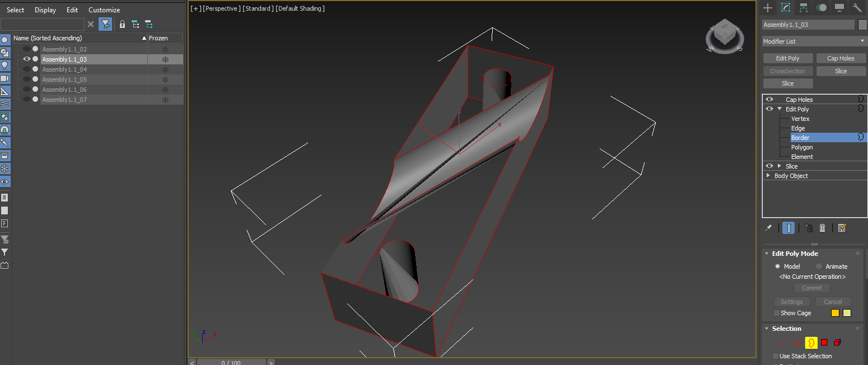Collapse the Selection rollout
The image size is (868, 365).
pyautogui.click(x=766, y=329)
